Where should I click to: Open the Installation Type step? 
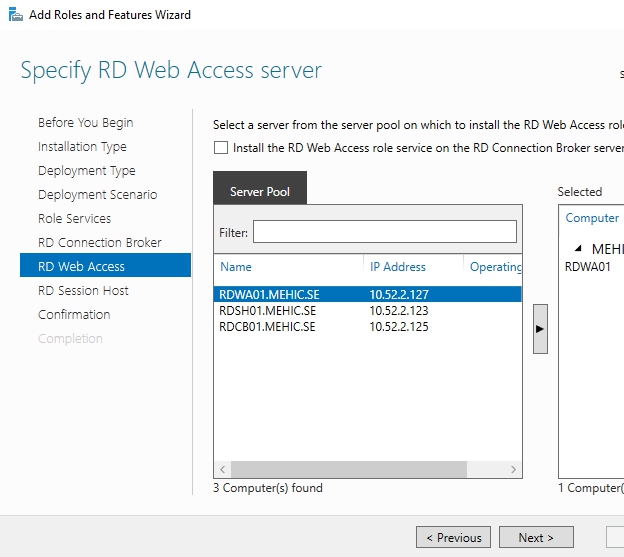[82, 147]
